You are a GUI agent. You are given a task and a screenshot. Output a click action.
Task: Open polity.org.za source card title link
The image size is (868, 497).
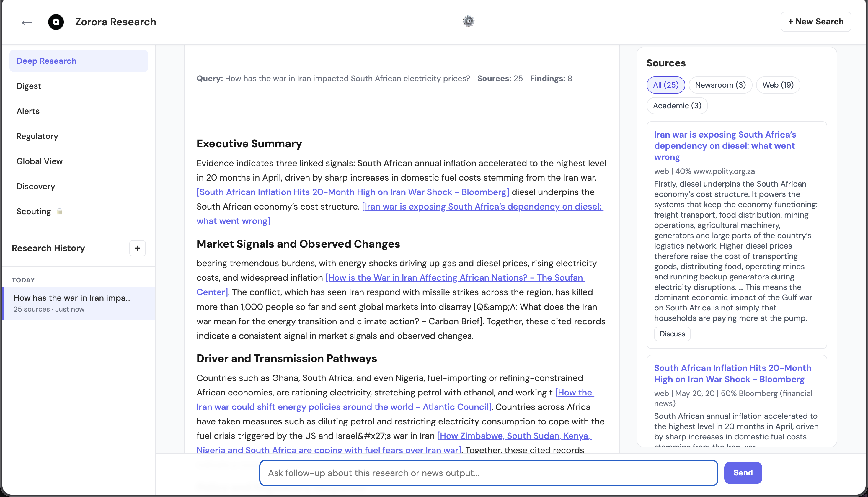(725, 146)
